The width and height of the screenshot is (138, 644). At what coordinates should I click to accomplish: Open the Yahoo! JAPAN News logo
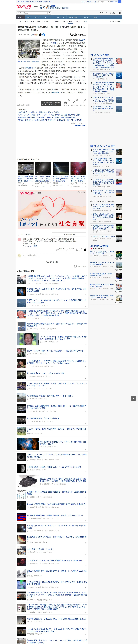pyautogui.click(x=27, y=7)
